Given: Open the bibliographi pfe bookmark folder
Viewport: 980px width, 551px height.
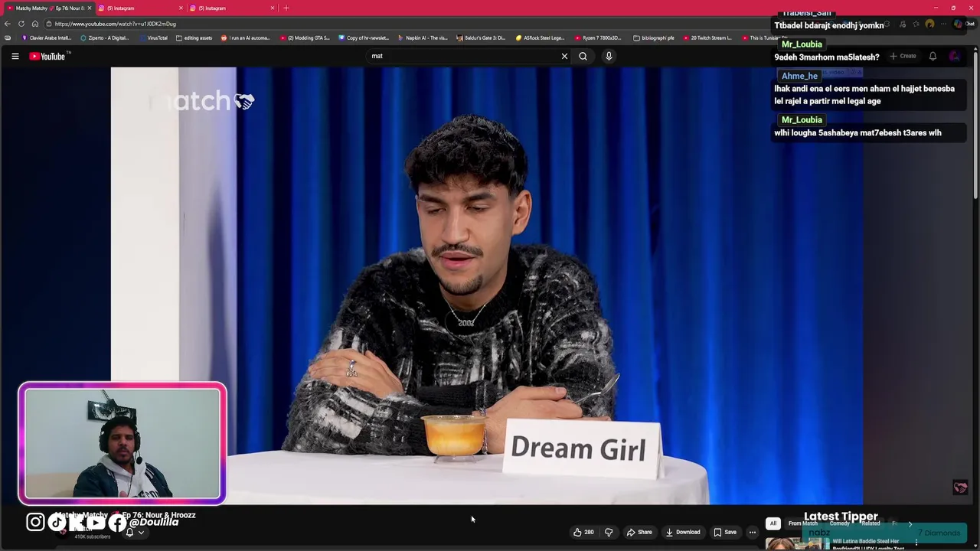Looking at the screenshot, I should [x=655, y=37].
